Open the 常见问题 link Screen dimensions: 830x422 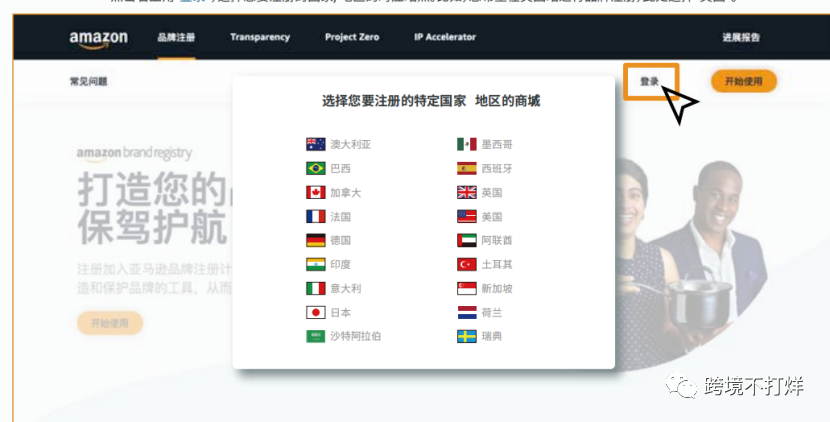click(x=88, y=82)
